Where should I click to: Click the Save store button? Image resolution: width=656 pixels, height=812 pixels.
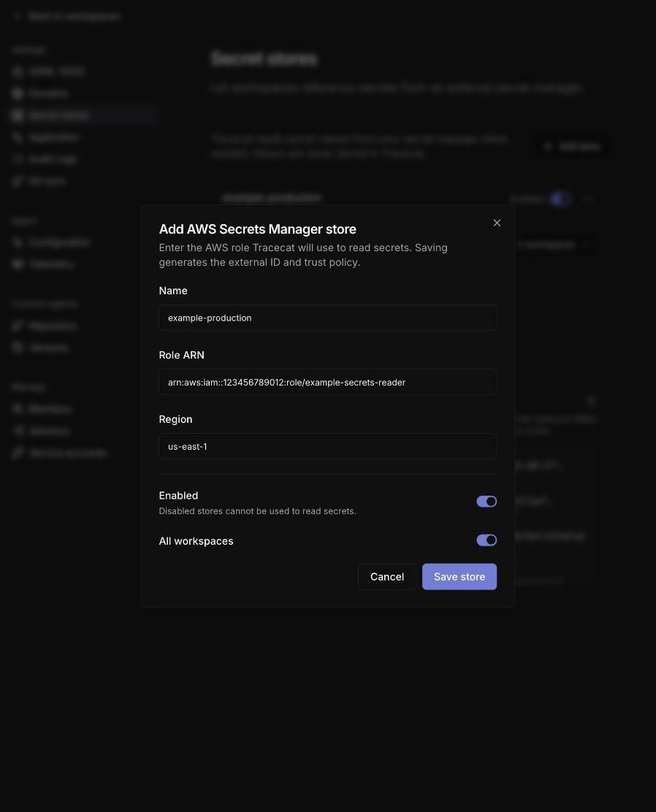(459, 577)
